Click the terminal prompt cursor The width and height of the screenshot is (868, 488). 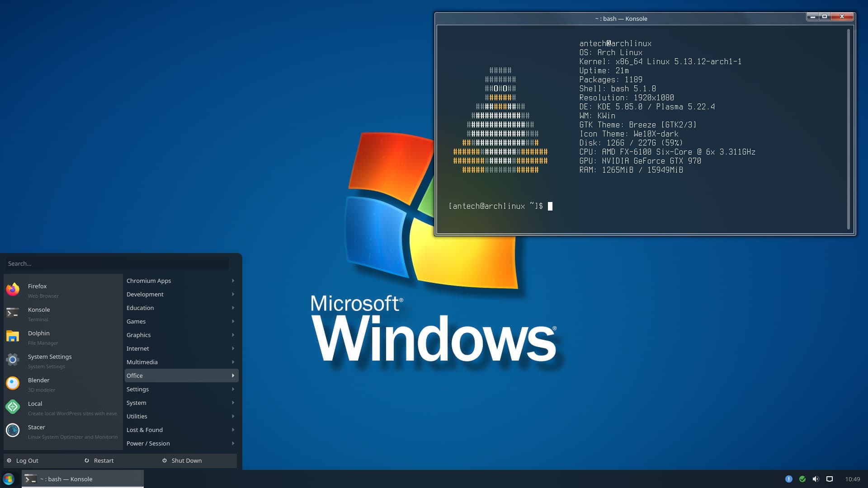point(550,206)
